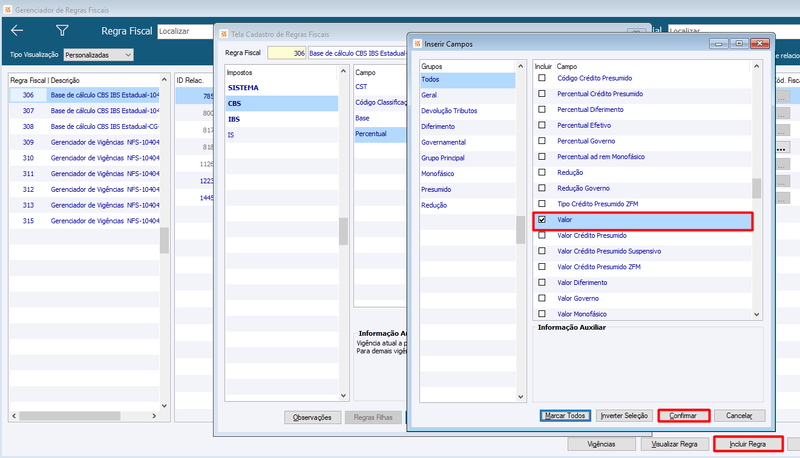
Task: Tick the Valor Governo checkbox
Action: [x=542, y=298]
